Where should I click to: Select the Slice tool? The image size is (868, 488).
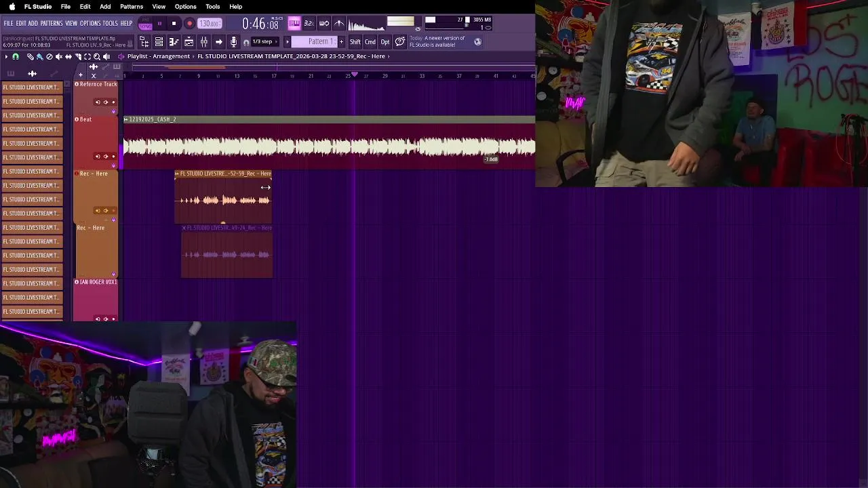[78, 56]
